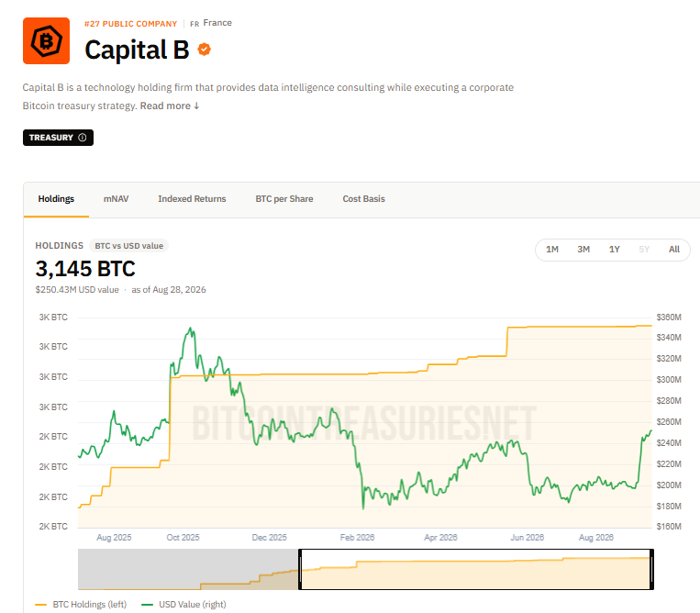Select the BTC per Share tab

point(284,199)
